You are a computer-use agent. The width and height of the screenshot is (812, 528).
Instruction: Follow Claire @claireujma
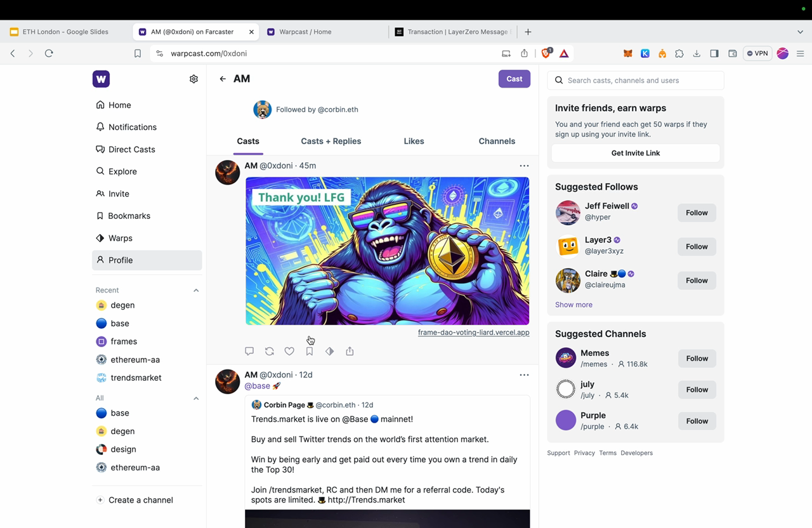pyautogui.click(x=697, y=280)
